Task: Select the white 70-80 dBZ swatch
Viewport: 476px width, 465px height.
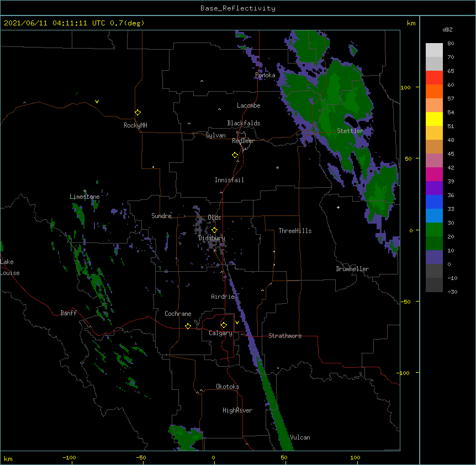Action: (x=434, y=50)
